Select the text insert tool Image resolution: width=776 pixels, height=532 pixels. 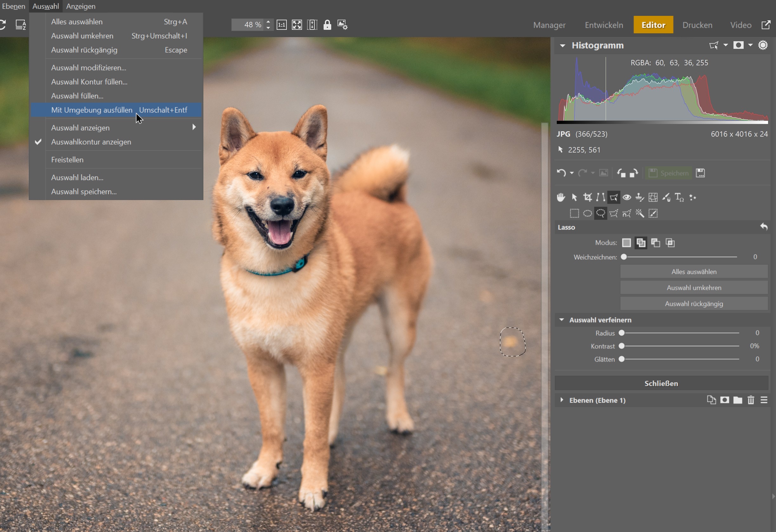679,197
